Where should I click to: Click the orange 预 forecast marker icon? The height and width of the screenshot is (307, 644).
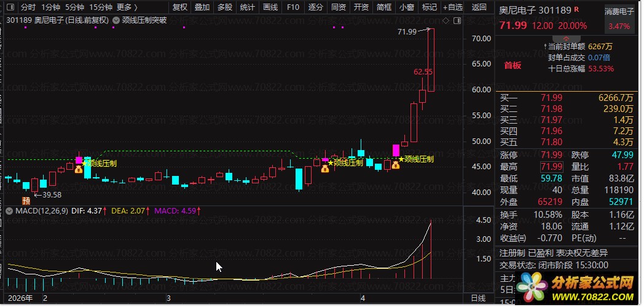pos(26,201)
